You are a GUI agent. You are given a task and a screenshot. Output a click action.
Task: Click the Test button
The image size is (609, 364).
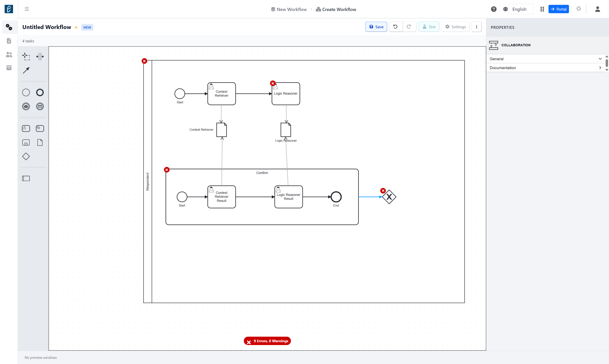(429, 27)
